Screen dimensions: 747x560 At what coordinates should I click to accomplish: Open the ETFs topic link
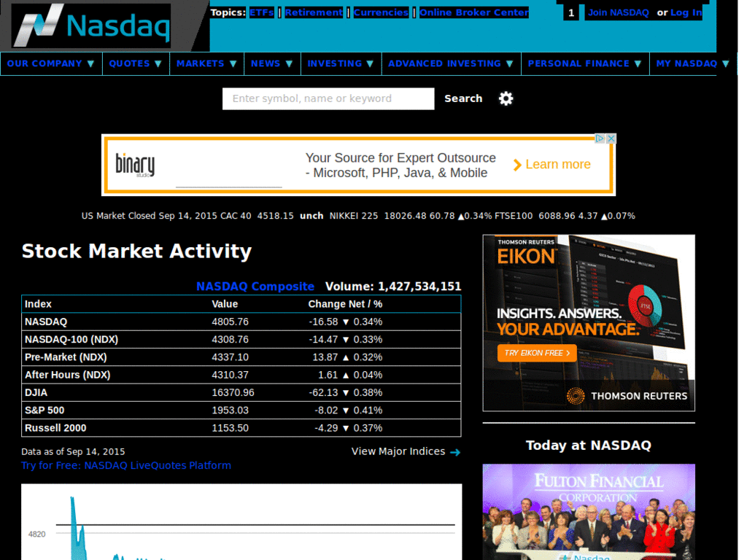[x=262, y=12]
